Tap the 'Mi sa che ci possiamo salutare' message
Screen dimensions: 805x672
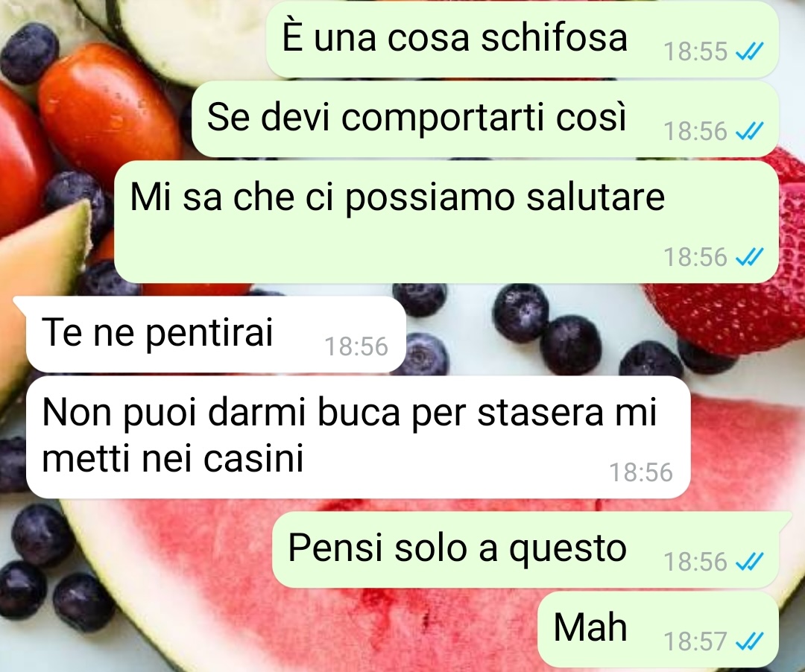point(446,221)
